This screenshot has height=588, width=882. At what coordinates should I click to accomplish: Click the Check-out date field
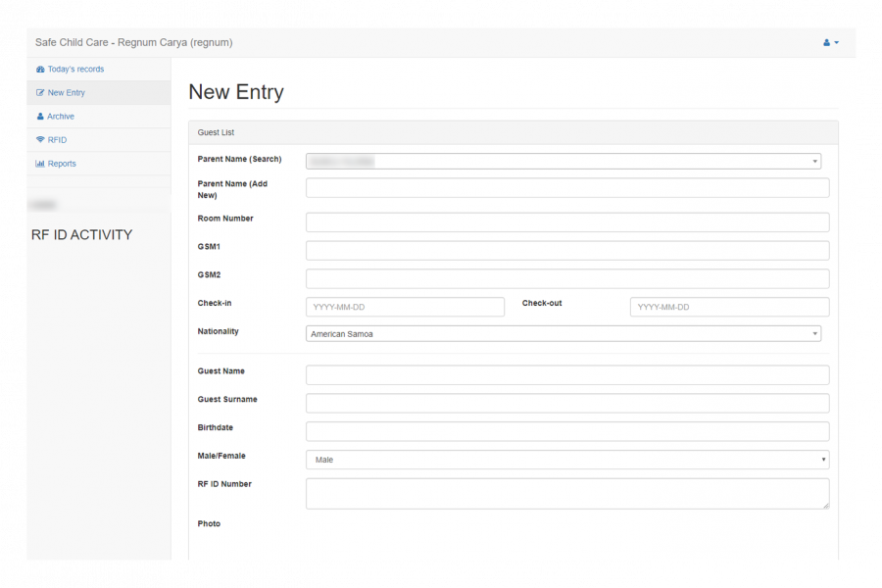[729, 307]
